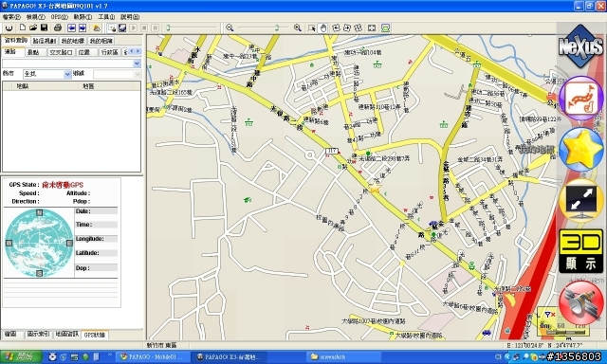Screen dimensions: 607x364
Task: Click the 3D map view toolbar icon
Action: (122, 27)
